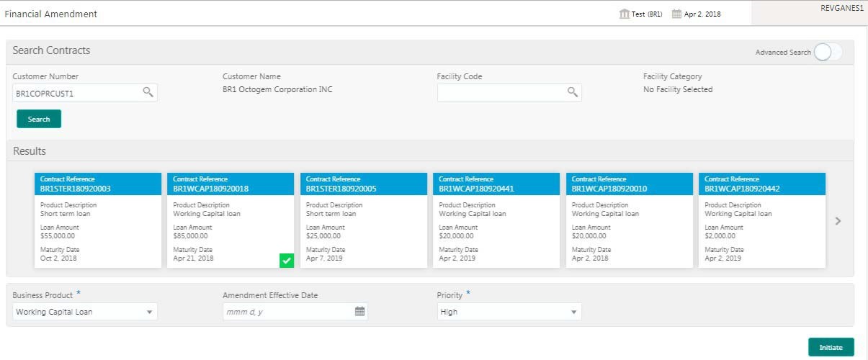Viewport: 868px width, 360px height.
Task: Select contract card BR1STER180920005
Action: [364, 220]
